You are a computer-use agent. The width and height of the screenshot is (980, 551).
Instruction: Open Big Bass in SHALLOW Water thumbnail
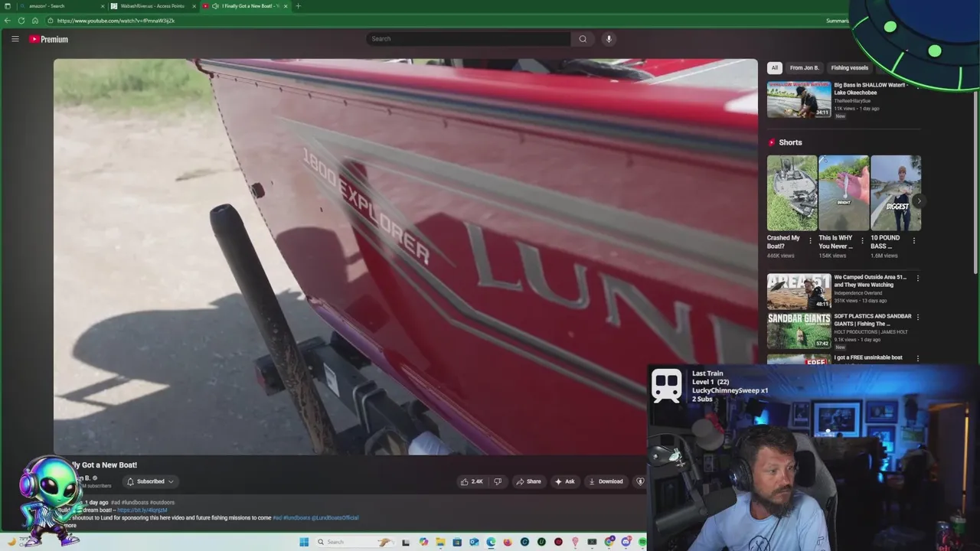799,99
